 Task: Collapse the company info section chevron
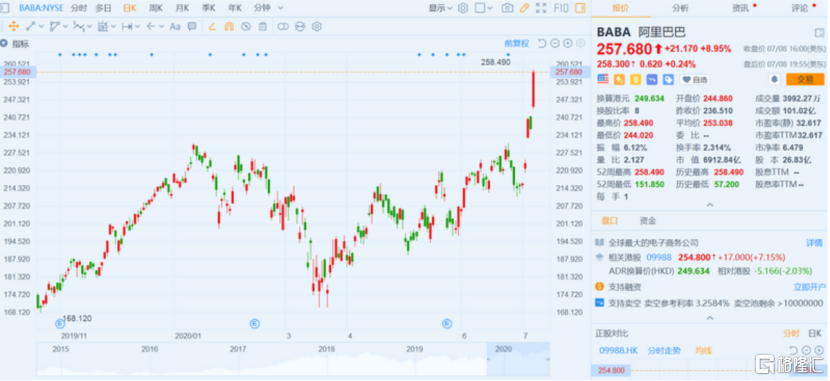tap(710, 318)
